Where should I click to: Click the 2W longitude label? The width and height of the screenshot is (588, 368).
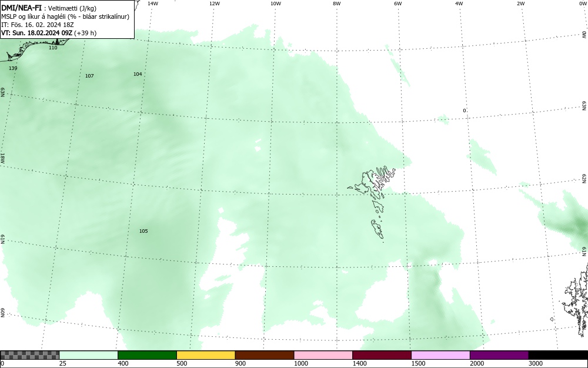(x=520, y=4)
